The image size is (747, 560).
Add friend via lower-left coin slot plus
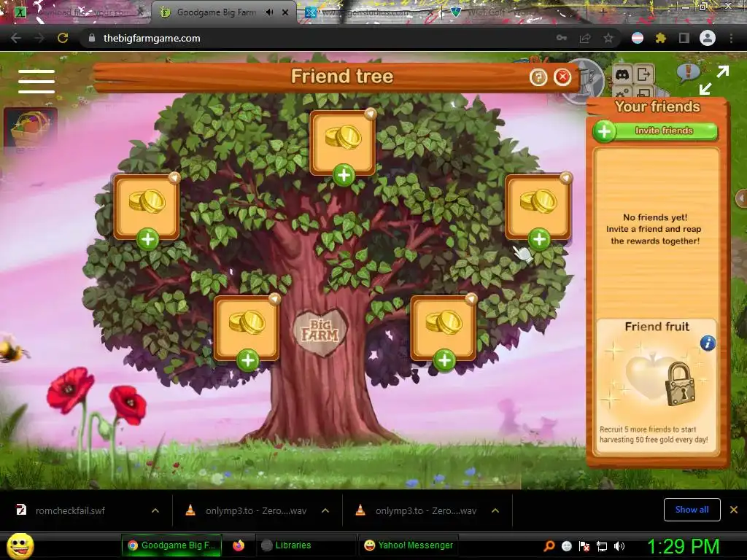pyautogui.click(x=248, y=360)
